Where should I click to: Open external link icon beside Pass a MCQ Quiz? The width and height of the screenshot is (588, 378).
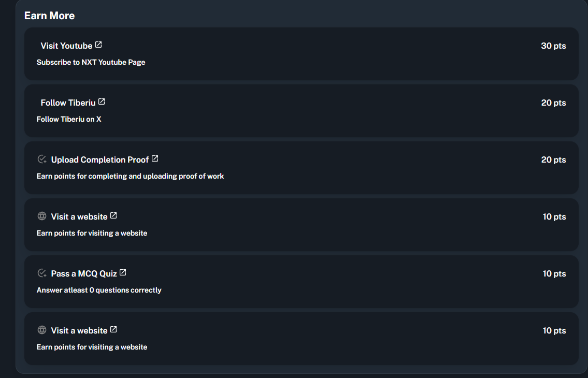[x=123, y=273]
